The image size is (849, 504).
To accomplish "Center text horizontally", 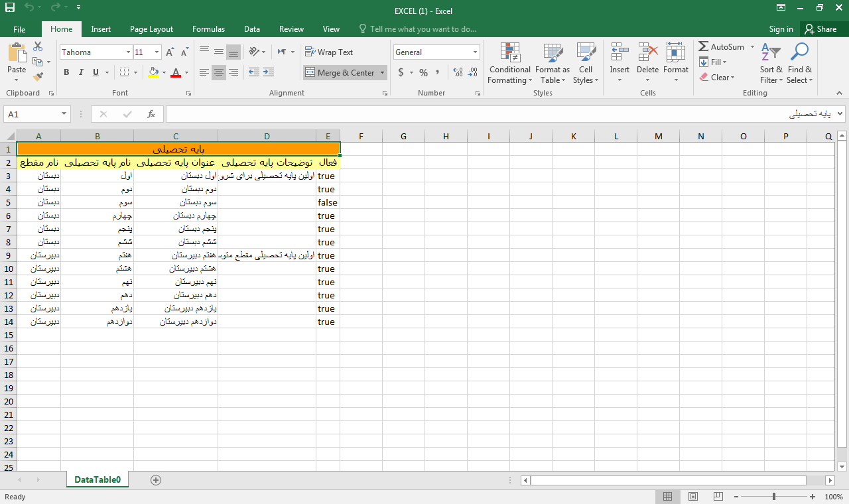I will click(218, 72).
